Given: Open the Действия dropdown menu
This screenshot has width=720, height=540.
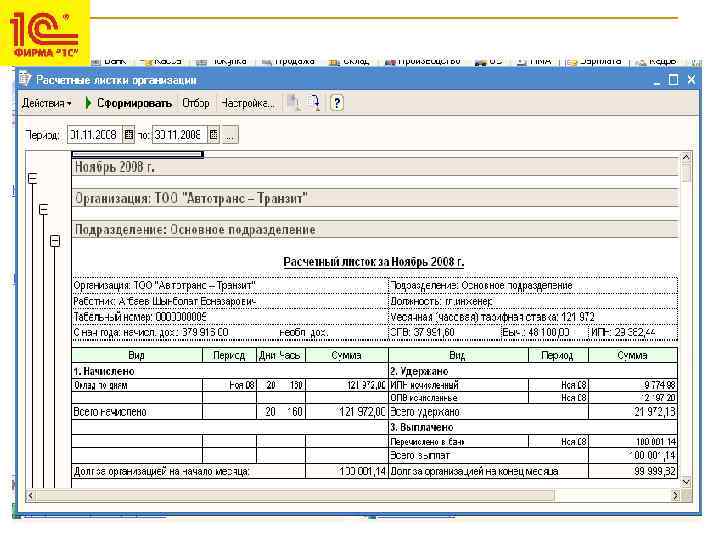Looking at the screenshot, I should coord(46,103).
